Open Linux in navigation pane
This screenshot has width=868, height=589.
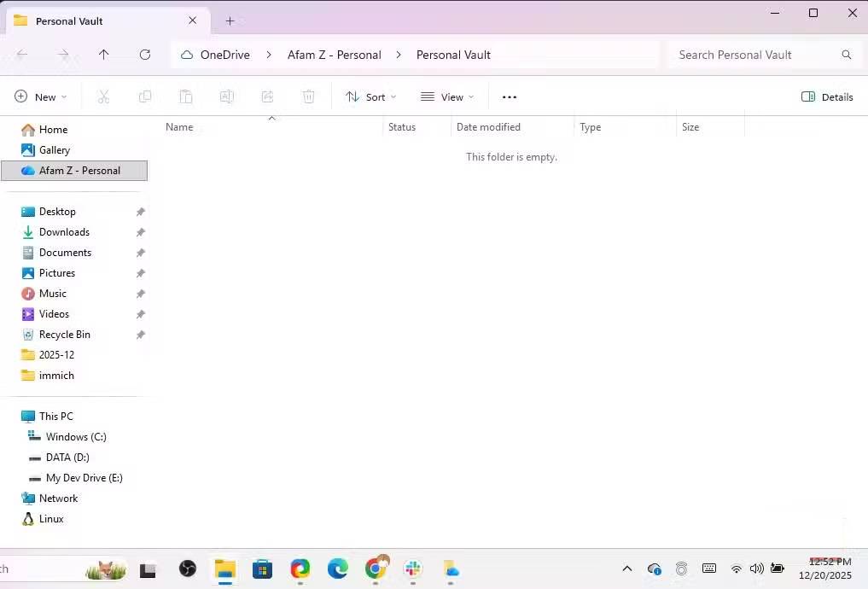(x=51, y=519)
